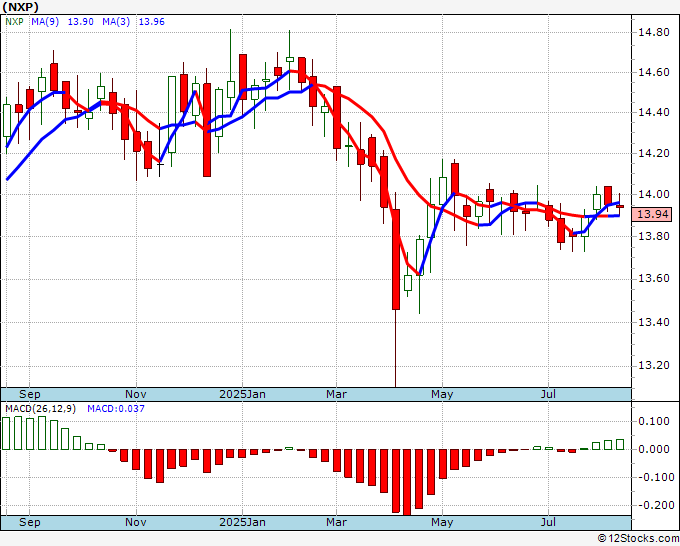Click the current price tag 13.94
Image resolution: width=680 pixels, height=546 pixels.
tap(653, 214)
